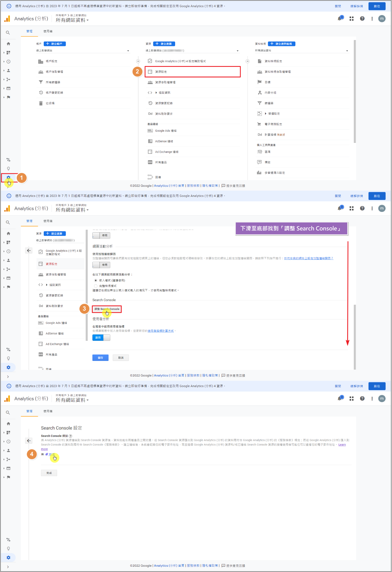Click help icon beside Search Console 網站

[x=70, y=436]
